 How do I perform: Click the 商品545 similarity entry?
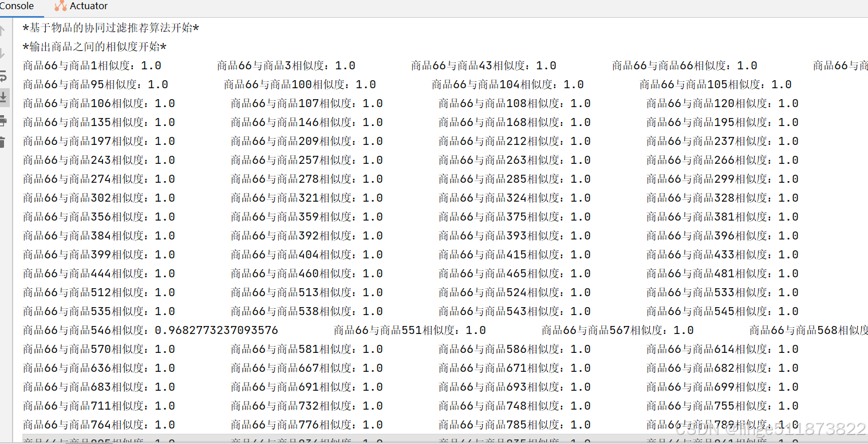click(723, 312)
